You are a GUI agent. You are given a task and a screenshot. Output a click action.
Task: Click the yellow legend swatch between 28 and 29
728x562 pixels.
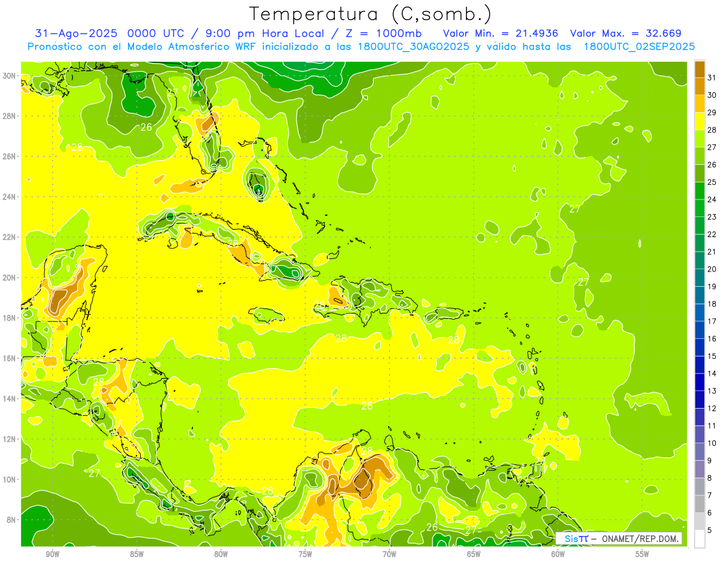tap(699, 121)
